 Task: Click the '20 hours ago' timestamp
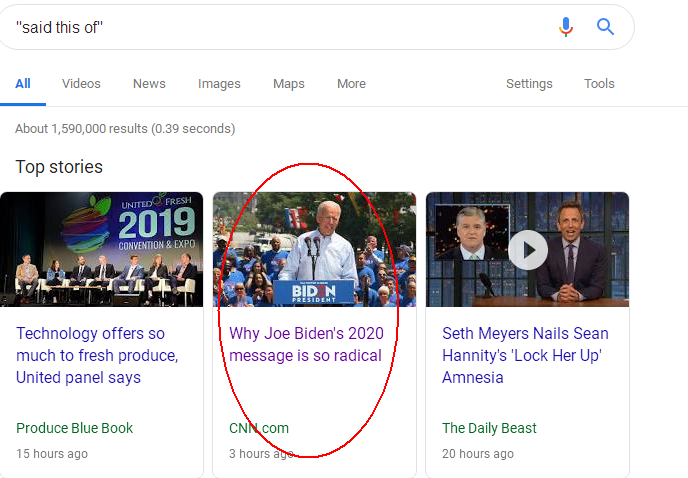coord(478,453)
